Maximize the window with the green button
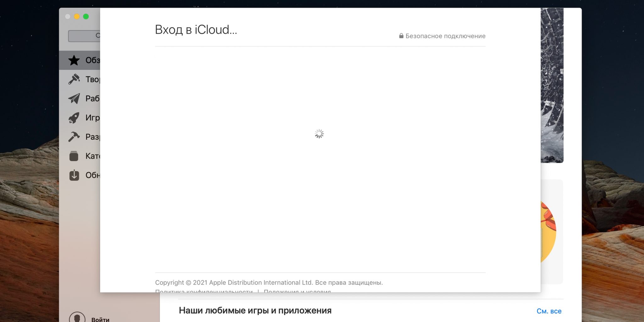The image size is (644, 322). pyautogui.click(x=86, y=16)
